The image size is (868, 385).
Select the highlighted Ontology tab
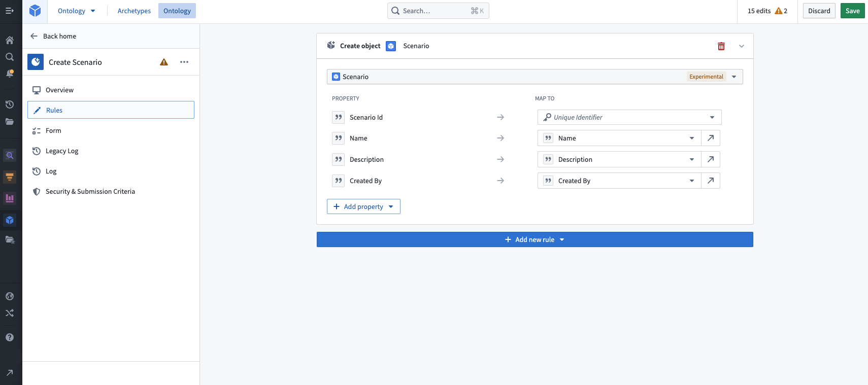point(177,11)
